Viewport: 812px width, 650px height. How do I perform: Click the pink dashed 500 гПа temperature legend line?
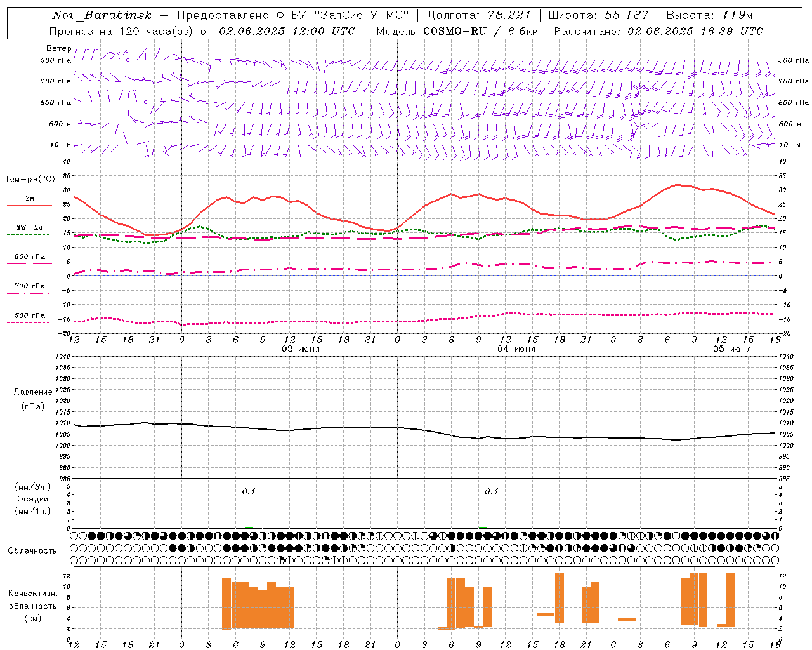tap(28, 322)
